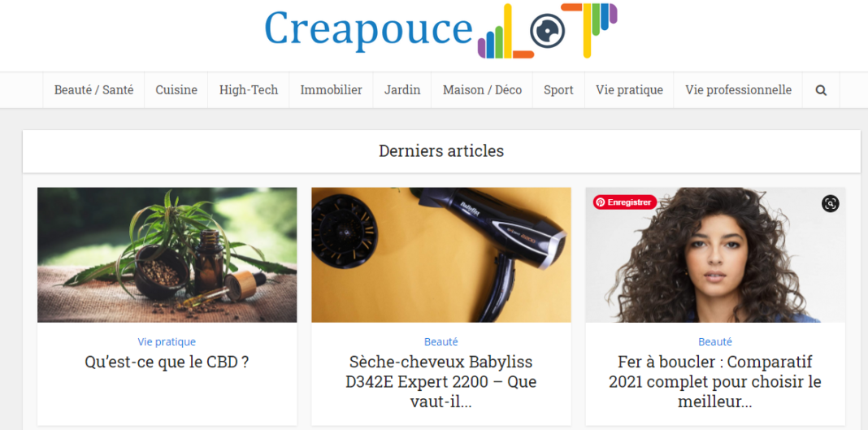
Task: Open the Fer à boucler Comparatif 2021 article
Action: (715, 382)
